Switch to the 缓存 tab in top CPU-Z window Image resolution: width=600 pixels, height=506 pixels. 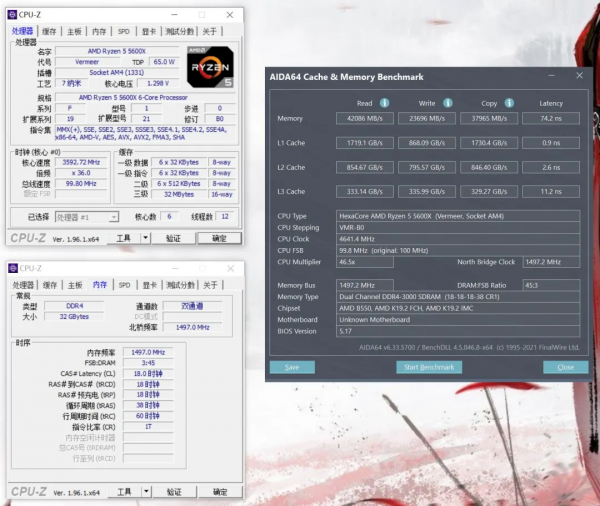tap(49, 32)
